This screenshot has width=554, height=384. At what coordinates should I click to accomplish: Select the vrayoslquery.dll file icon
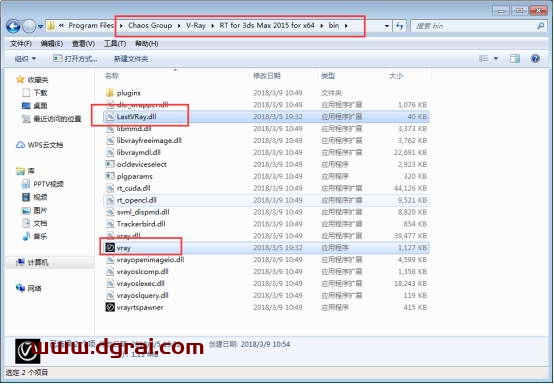(x=110, y=295)
